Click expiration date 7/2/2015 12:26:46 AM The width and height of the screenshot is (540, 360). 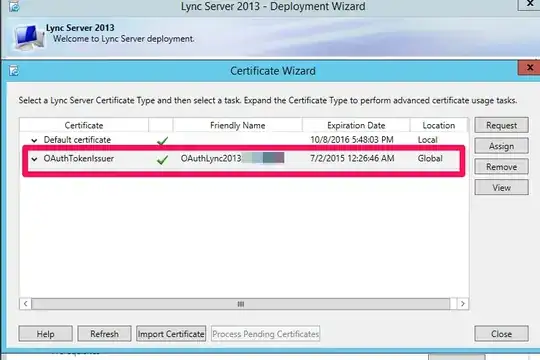tap(352, 158)
